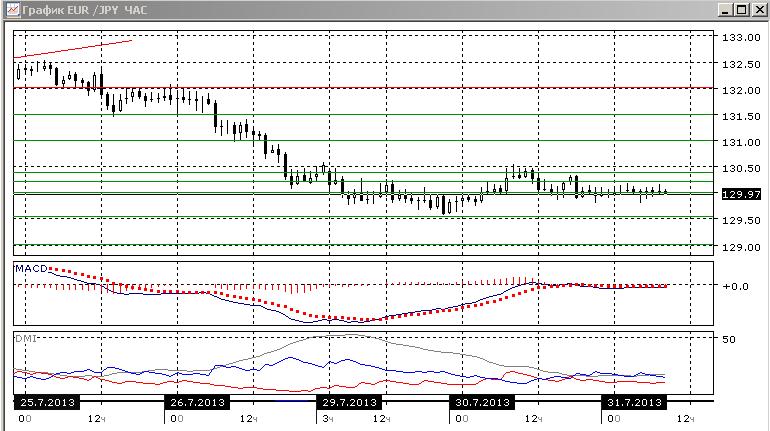Click the 131.50 price axis label

741,116
